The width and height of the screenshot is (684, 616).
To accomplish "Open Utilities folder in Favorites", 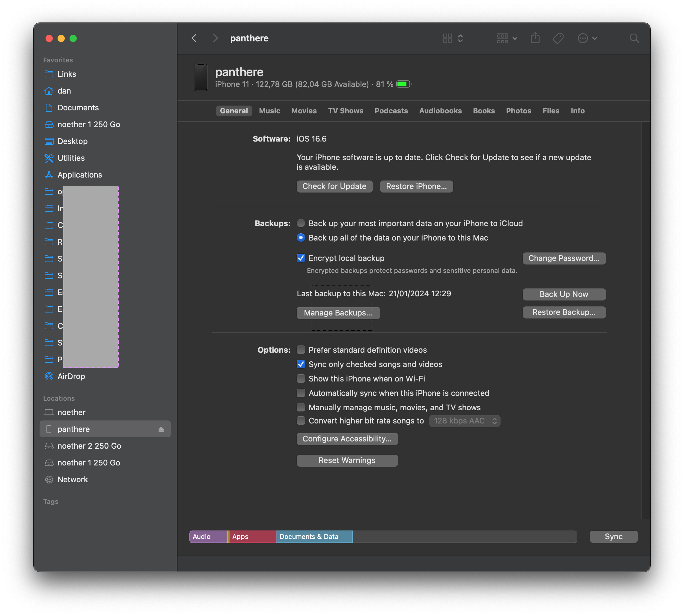I will [x=71, y=158].
